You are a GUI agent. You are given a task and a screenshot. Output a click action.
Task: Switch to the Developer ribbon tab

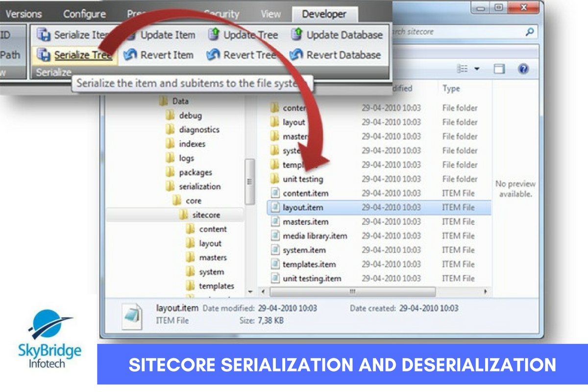324,14
